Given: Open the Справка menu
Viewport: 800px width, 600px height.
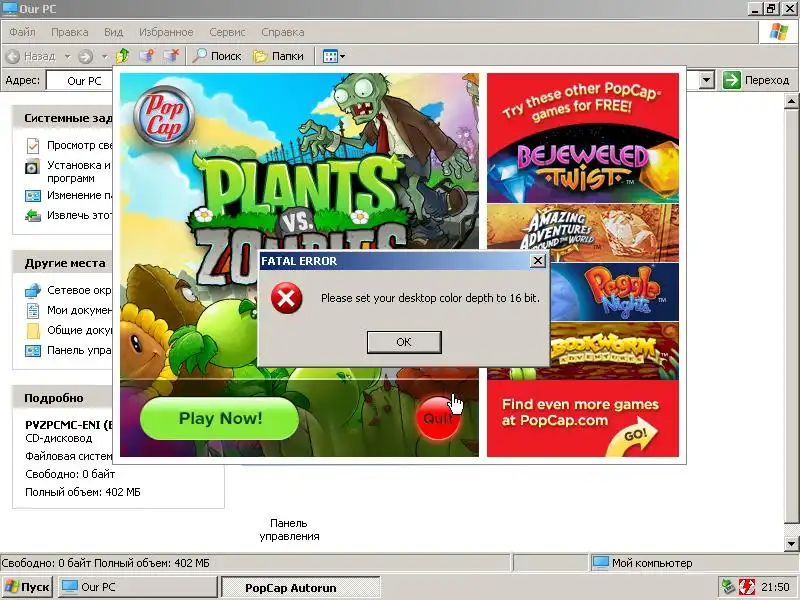Looking at the screenshot, I should (282, 32).
